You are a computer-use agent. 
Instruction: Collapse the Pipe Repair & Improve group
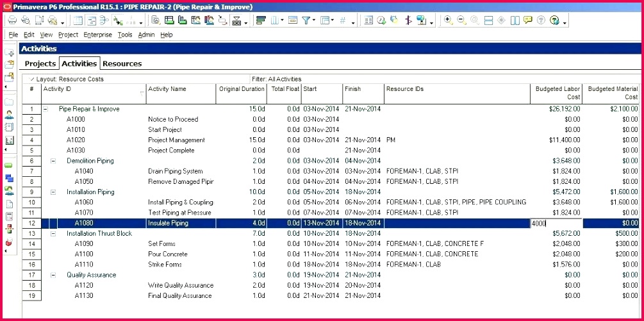click(45, 109)
